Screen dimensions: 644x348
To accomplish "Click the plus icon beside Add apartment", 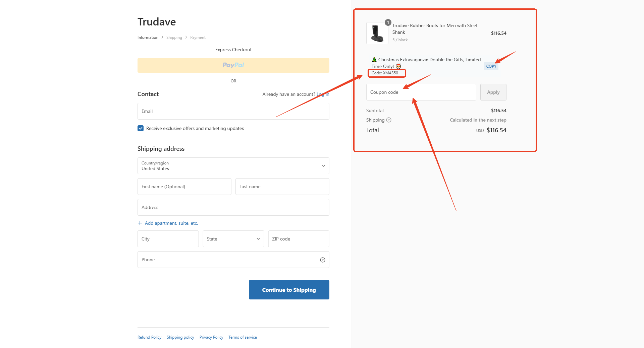I will pyautogui.click(x=140, y=223).
